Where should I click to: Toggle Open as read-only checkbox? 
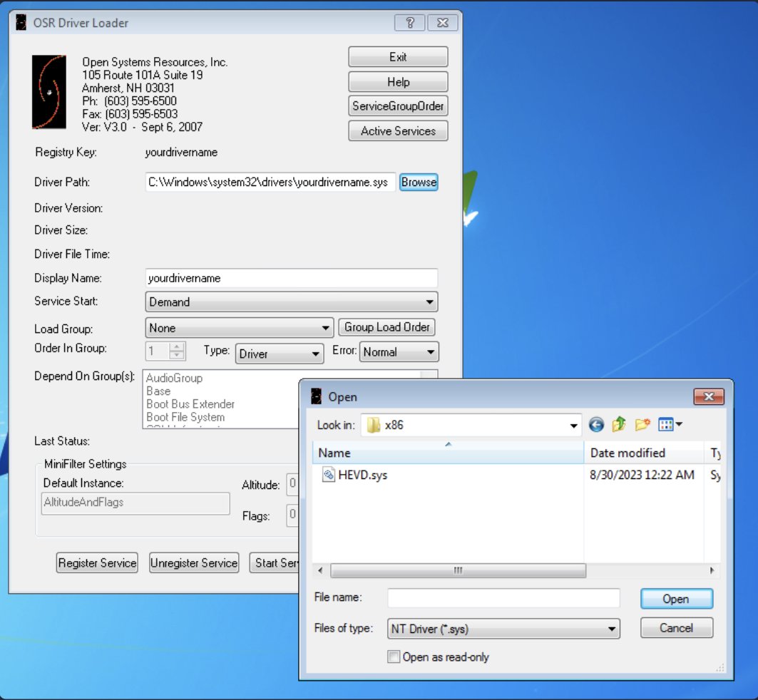tap(394, 657)
